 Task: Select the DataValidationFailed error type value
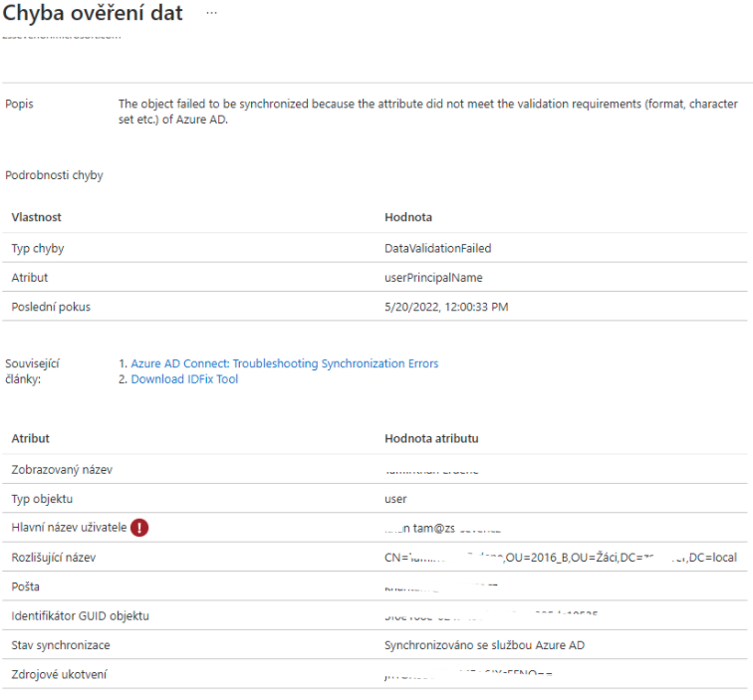coord(437,248)
